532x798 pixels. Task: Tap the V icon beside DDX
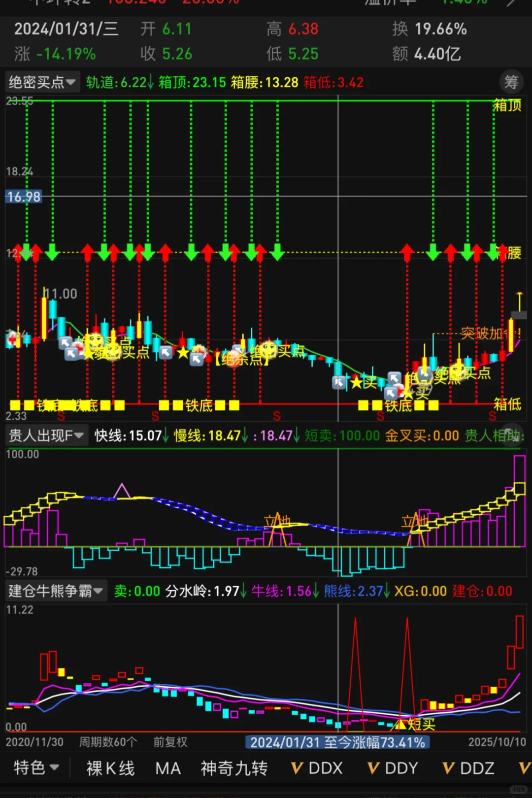click(x=297, y=768)
